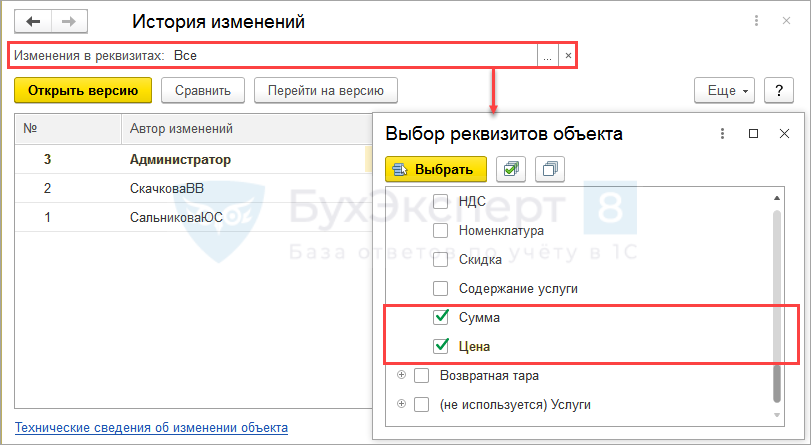This screenshot has width=811, height=445.
Task: Check the НДС checkbox
Action: 440,201
